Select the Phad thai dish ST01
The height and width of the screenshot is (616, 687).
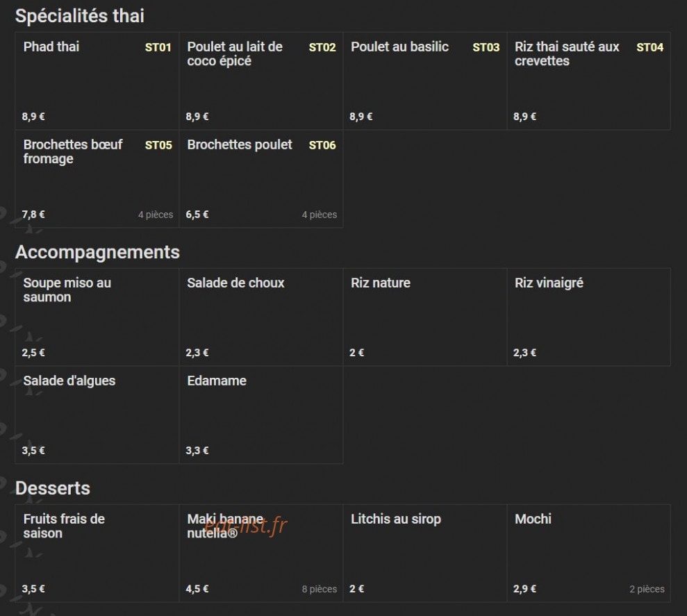pos(97,81)
